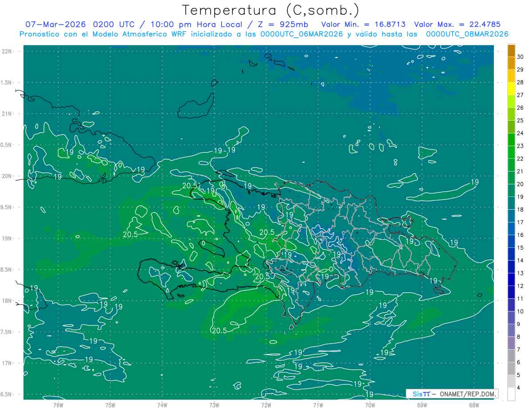Click the '10:00 pm Hora Local' text
The image size is (532, 411).
(196, 24)
